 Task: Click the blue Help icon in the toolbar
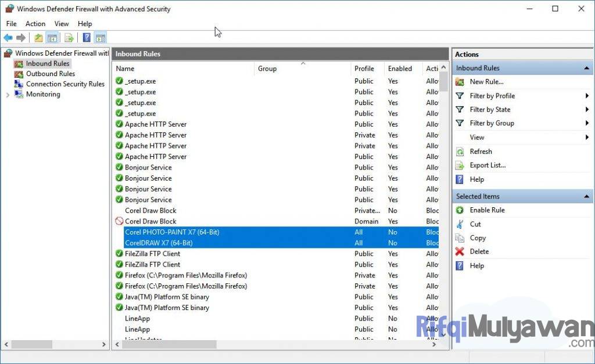(85, 37)
